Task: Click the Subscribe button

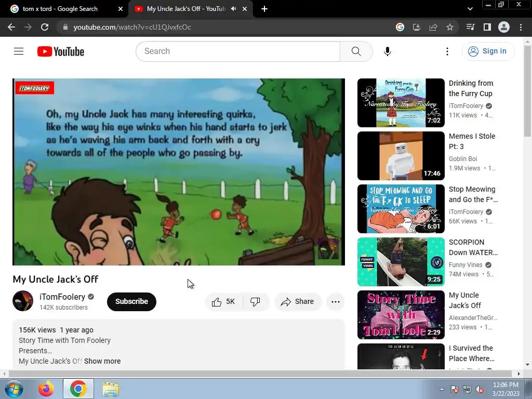Action: coord(131,302)
